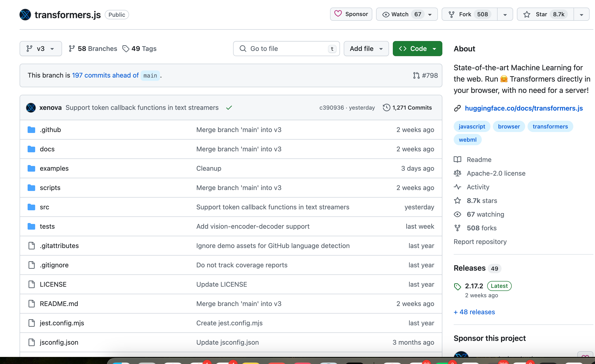The image size is (595, 364).
Task: View the Apache-2.0 license
Action: (x=490, y=173)
